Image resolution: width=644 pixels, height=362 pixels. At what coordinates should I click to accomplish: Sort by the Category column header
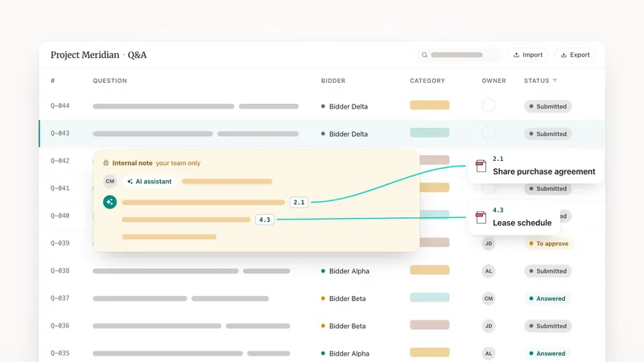coord(427,81)
